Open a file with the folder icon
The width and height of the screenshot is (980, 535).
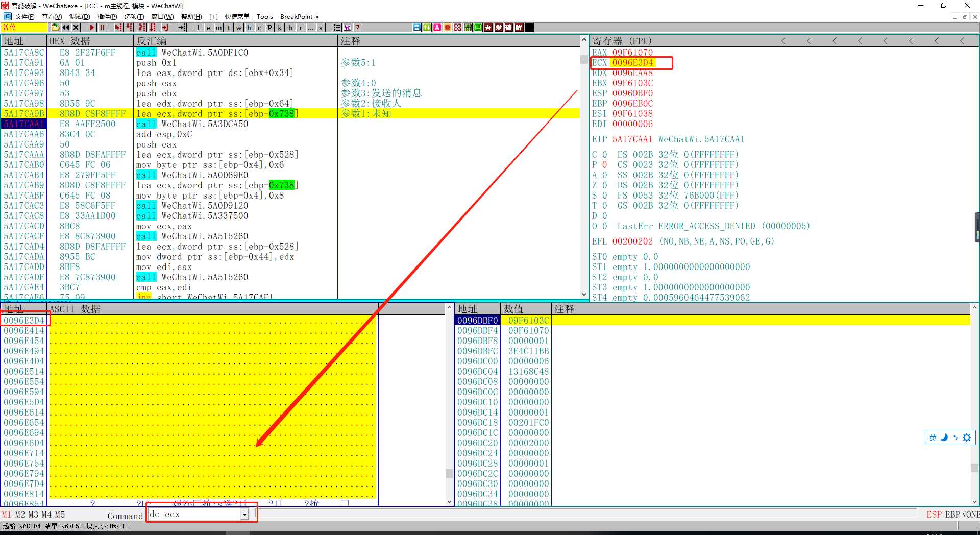click(56, 28)
